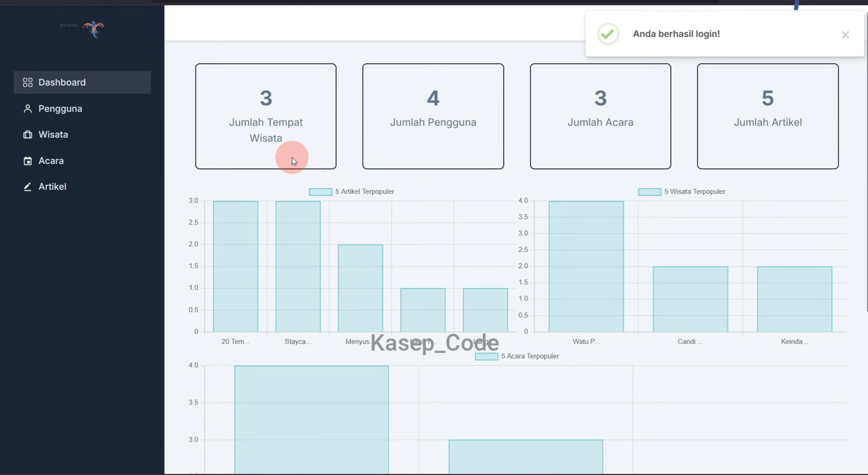Click the Pesona logo in sidebar
This screenshot has height=475, width=868.
click(x=82, y=29)
